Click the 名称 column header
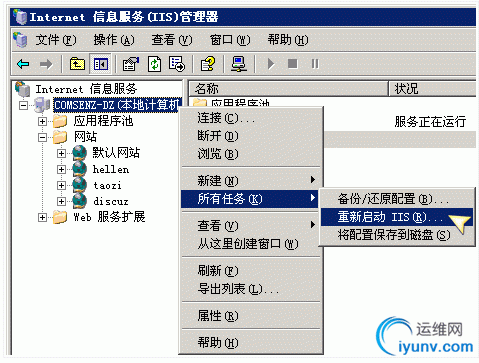Image resolution: width=479 pixels, height=363 pixels. point(289,89)
